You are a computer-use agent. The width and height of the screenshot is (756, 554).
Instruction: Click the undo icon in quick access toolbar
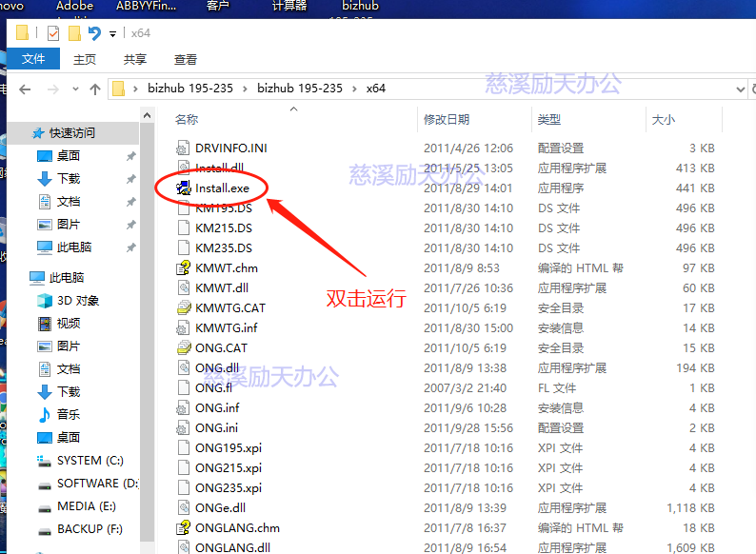pyautogui.click(x=94, y=33)
